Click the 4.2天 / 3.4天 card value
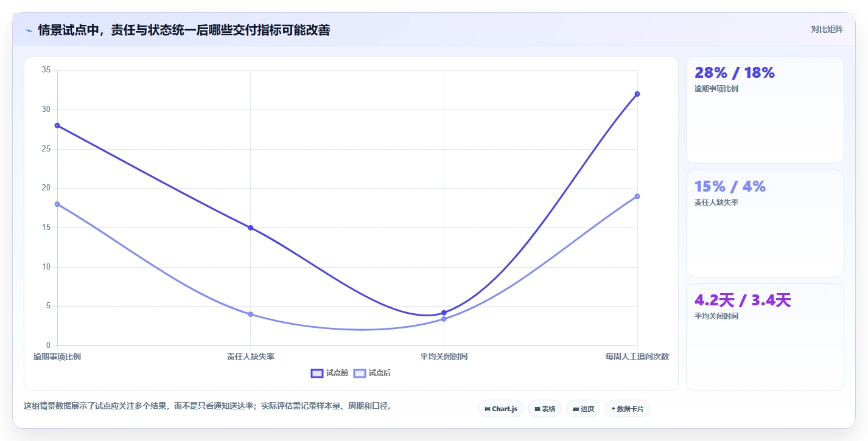868x441 pixels. pos(743,300)
